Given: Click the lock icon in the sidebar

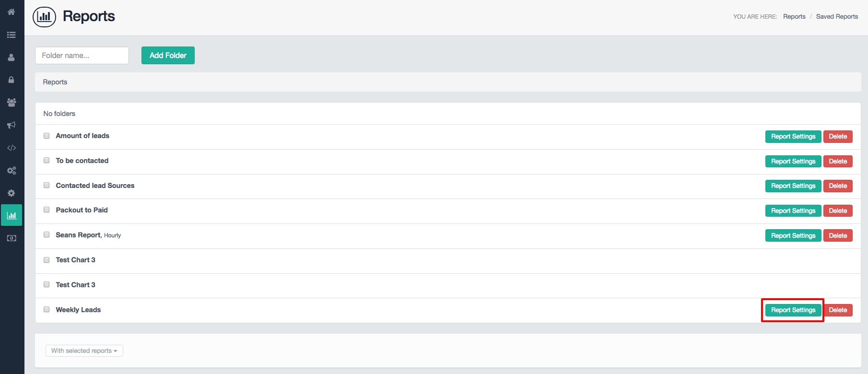Looking at the screenshot, I should click(11, 80).
